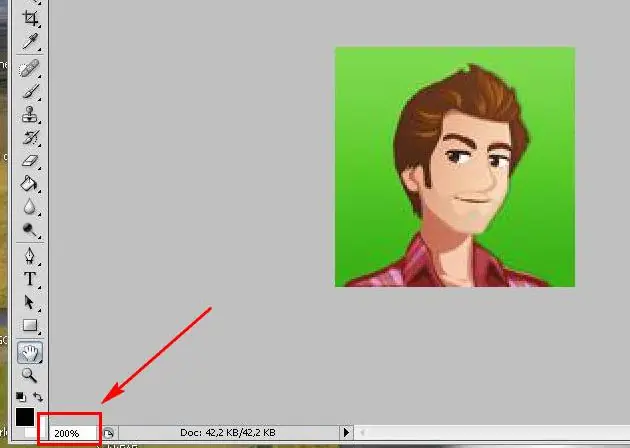Select the Paint Bucket tool

[x=30, y=184]
